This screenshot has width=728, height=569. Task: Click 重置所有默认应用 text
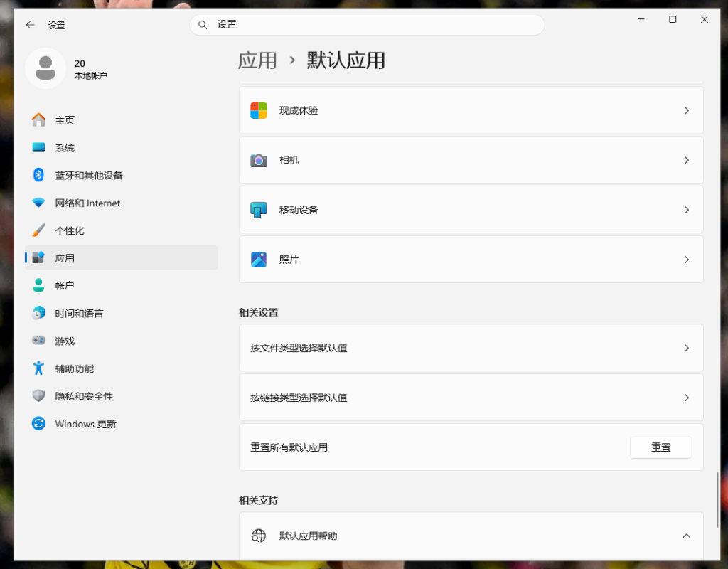[289, 447]
